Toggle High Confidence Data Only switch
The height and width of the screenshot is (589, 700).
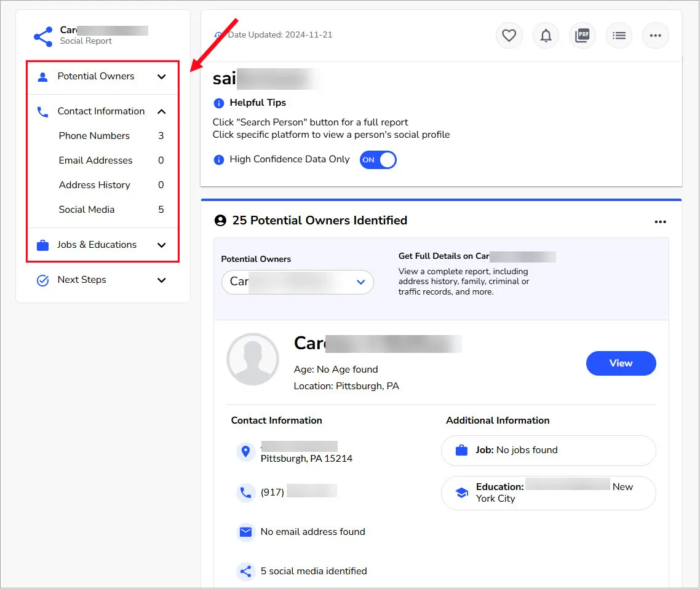tap(378, 160)
